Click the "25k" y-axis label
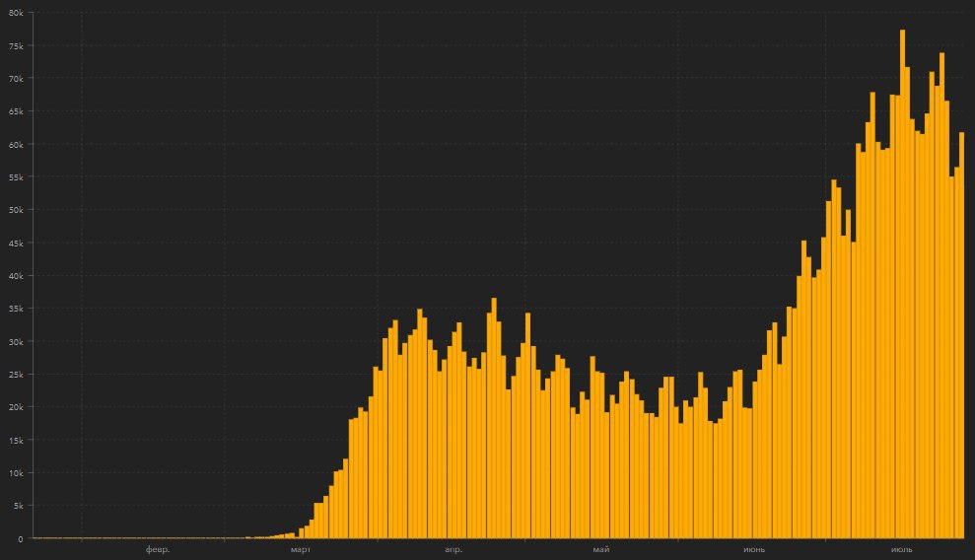Image resolution: width=975 pixels, height=560 pixels. point(16,375)
